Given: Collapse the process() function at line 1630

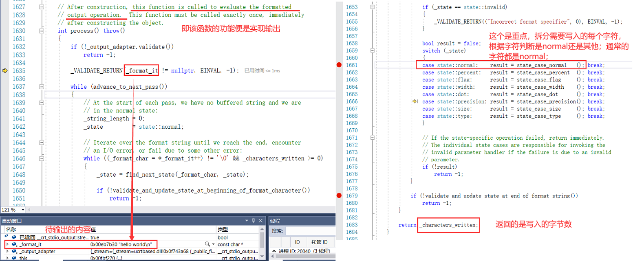Looking at the screenshot, I should pyautogui.click(x=42, y=31).
